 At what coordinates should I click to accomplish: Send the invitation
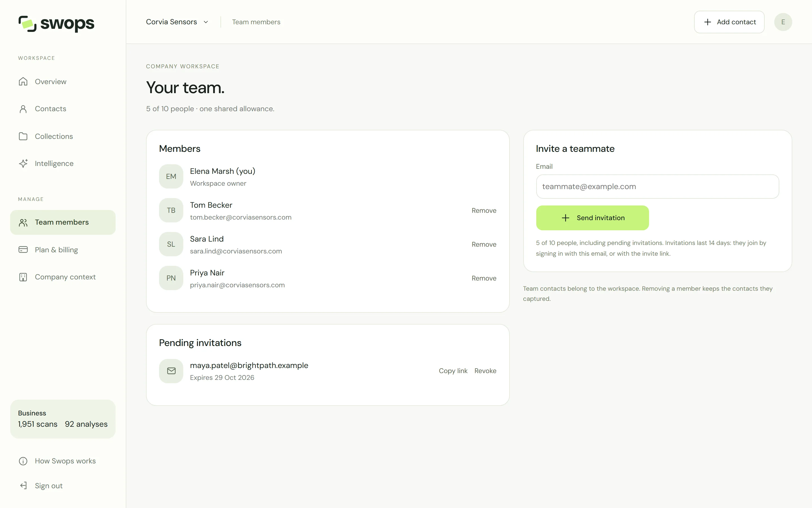pyautogui.click(x=592, y=218)
